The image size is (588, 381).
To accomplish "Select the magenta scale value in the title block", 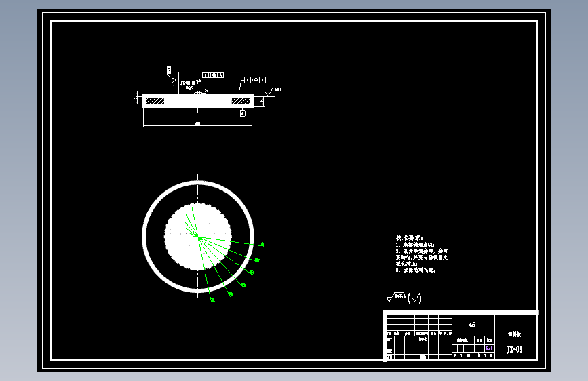I will point(490,348).
